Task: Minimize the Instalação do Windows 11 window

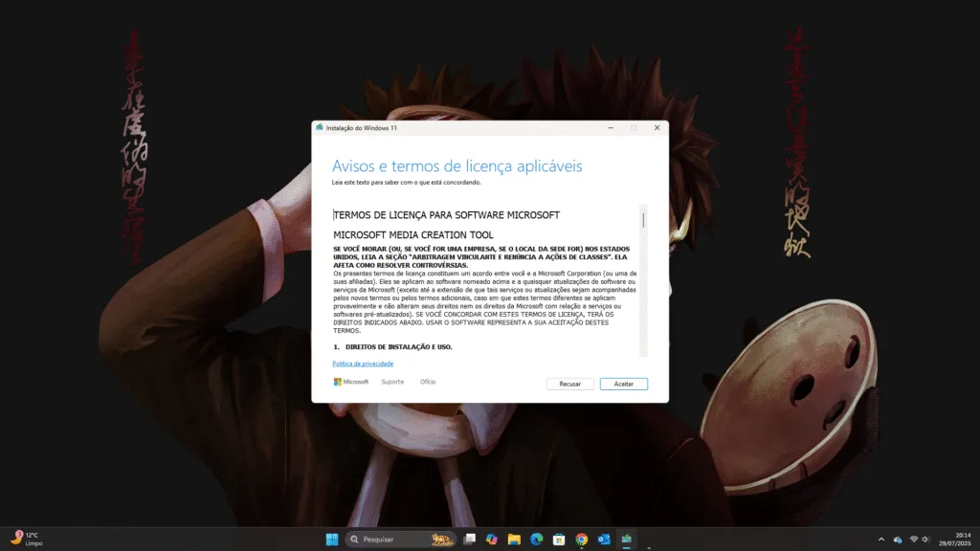Action: pyautogui.click(x=611, y=127)
